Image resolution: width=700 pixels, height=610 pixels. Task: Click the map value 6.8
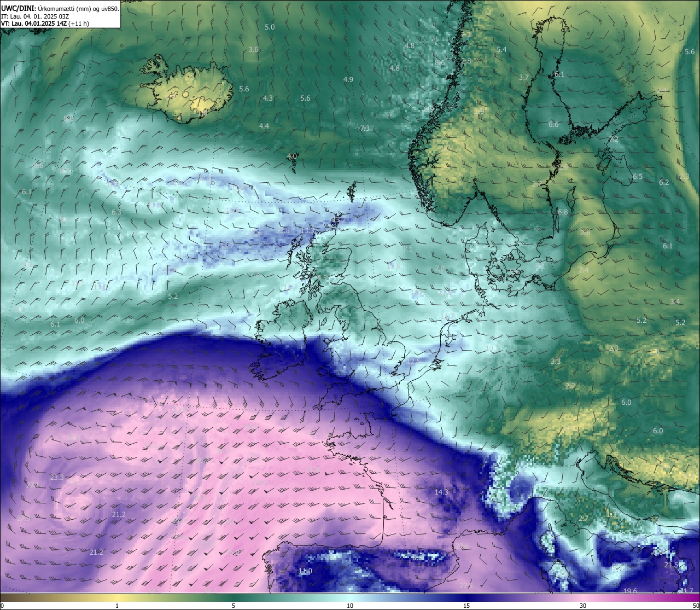(x=562, y=211)
